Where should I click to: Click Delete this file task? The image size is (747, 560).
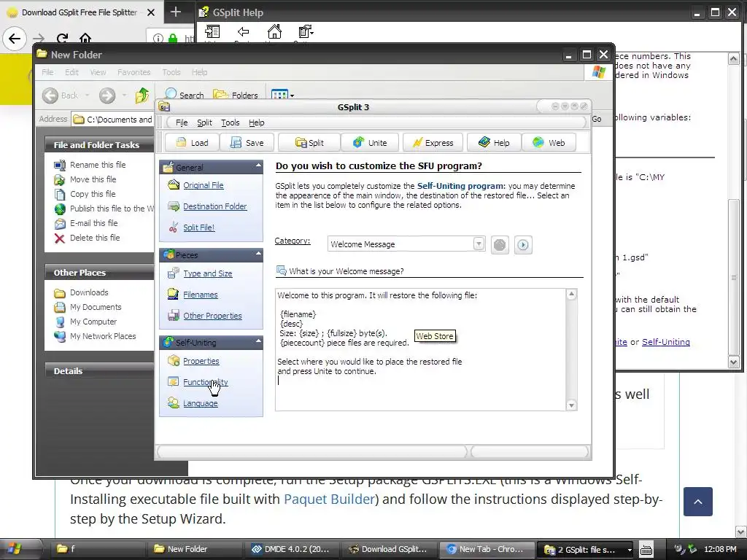click(95, 238)
